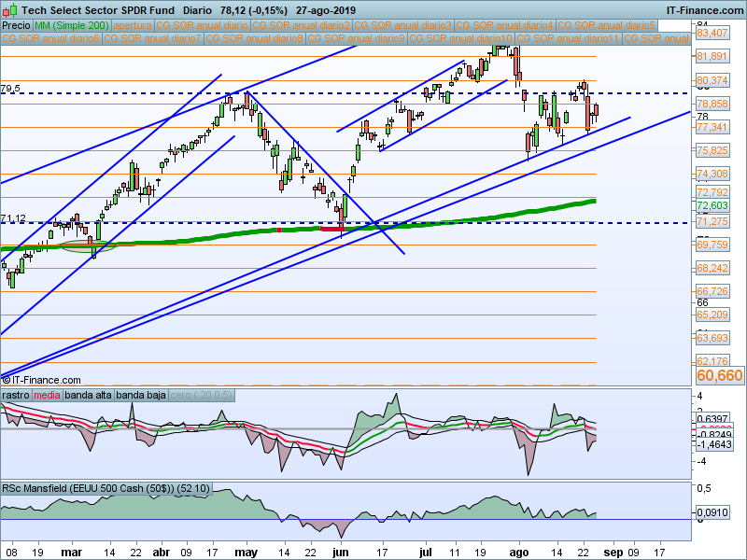This screenshot has height=560, width=747.
Task: Select the Diario timeframe text
Action: click(x=197, y=10)
